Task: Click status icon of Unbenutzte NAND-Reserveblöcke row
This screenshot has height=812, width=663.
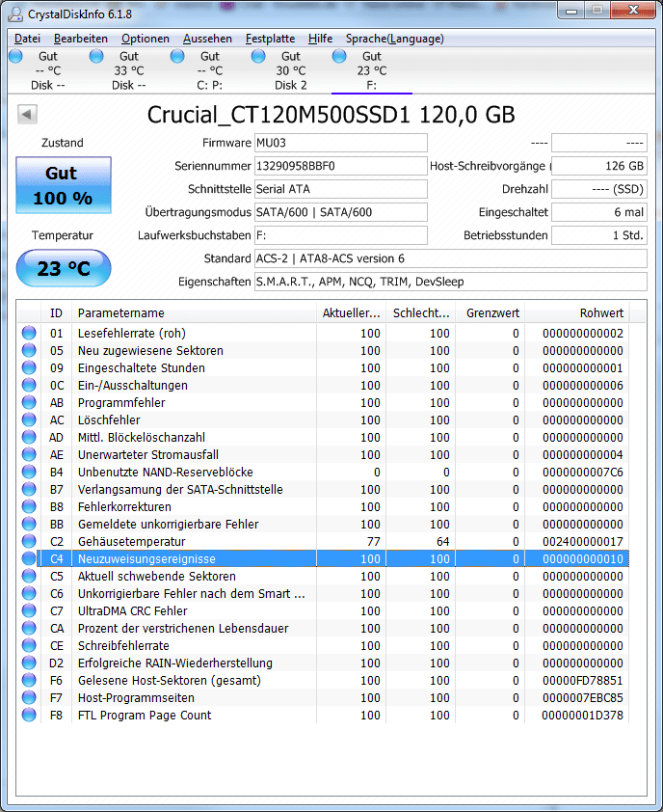Action: pyautogui.click(x=29, y=472)
